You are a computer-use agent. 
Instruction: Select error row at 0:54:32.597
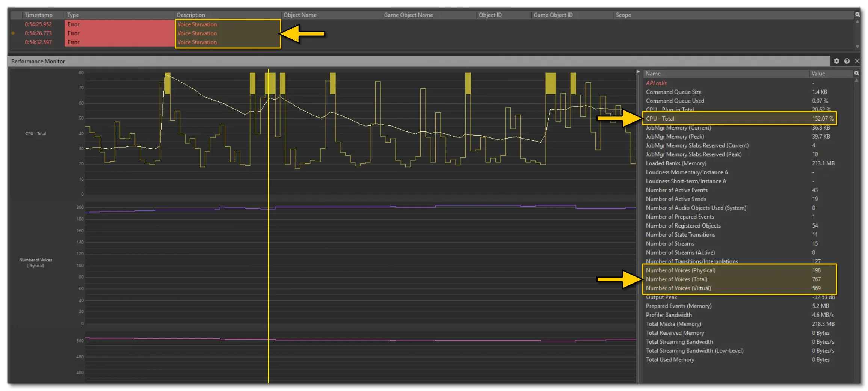click(x=432, y=42)
